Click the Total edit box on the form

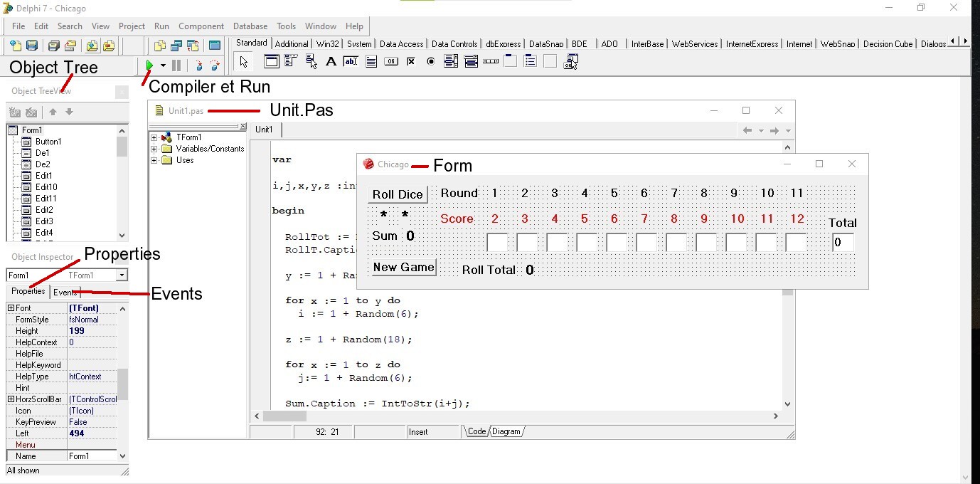point(843,242)
